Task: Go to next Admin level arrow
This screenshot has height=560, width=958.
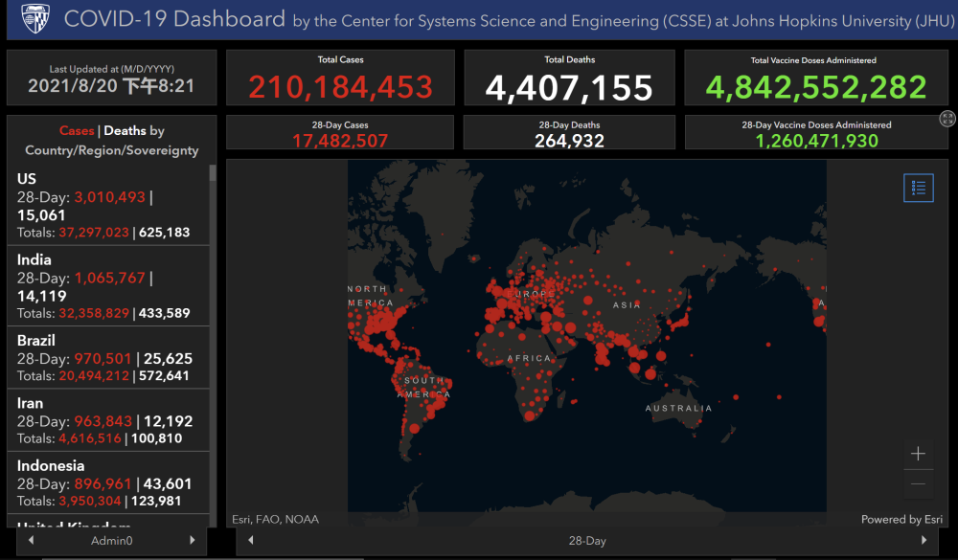Action: coord(193,540)
